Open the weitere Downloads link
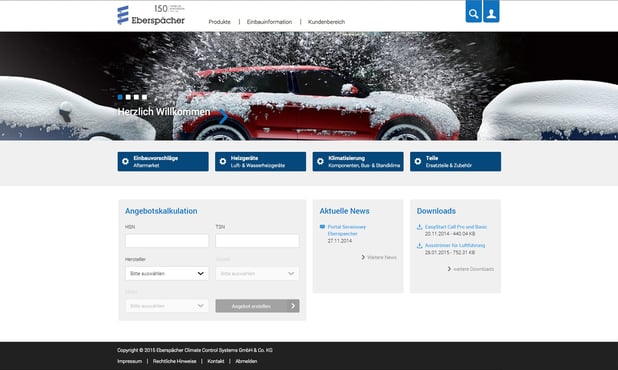The height and width of the screenshot is (370, 618). [x=473, y=269]
